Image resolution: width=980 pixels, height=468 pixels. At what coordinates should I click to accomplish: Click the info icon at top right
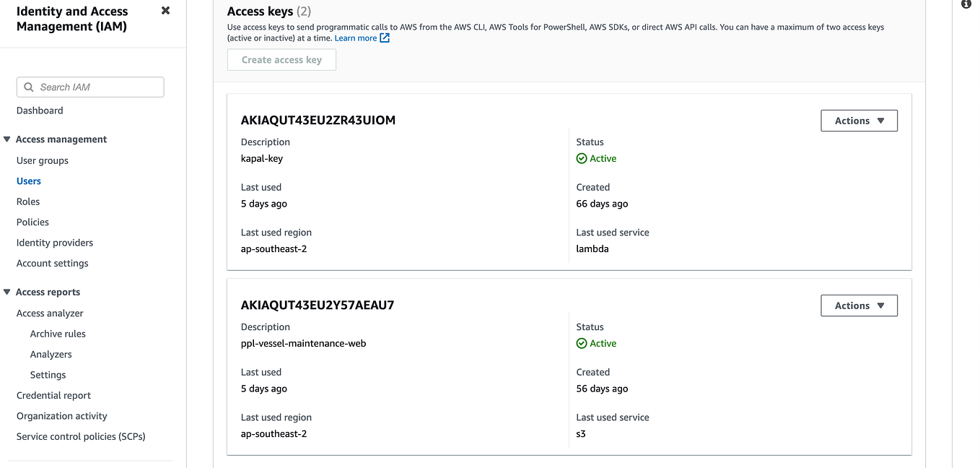(x=966, y=4)
